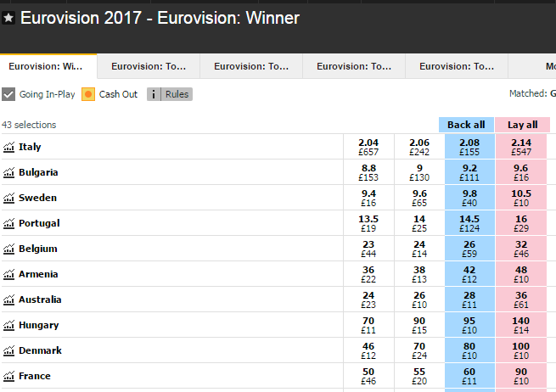Switch to the second Eurovision: To... tab
Viewport: 556px width, 392px height.
pyautogui.click(x=251, y=66)
